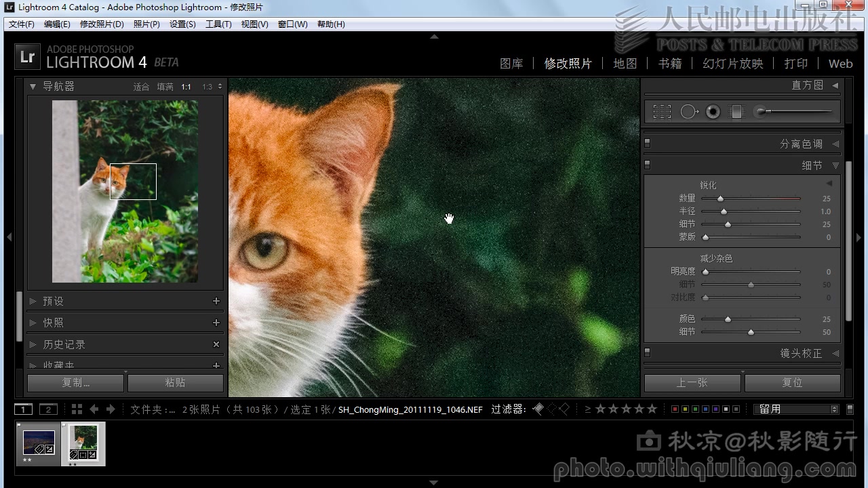Image resolution: width=868 pixels, height=488 pixels.
Task: Click the 复制... button
Action: click(x=75, y=383)
